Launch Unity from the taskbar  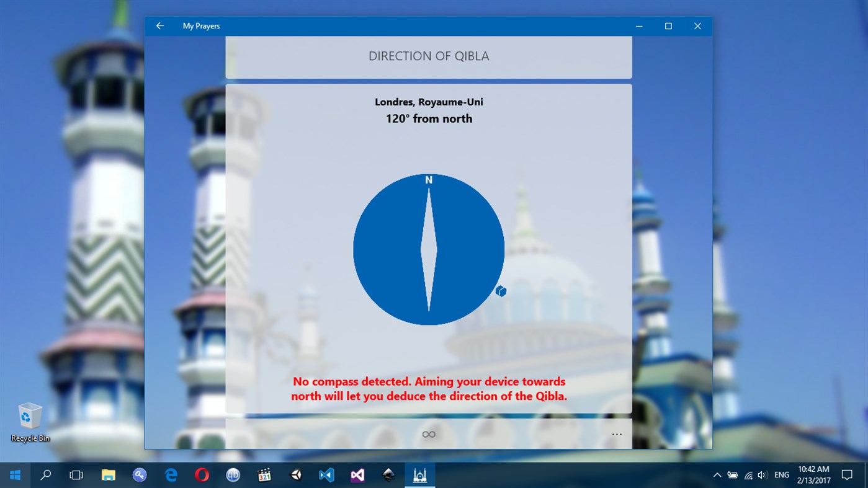tap(295, 474)
